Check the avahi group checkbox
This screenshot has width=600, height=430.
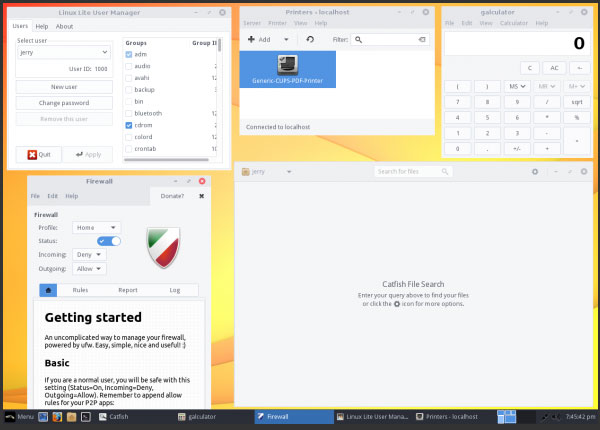click(x=129, y=78)
